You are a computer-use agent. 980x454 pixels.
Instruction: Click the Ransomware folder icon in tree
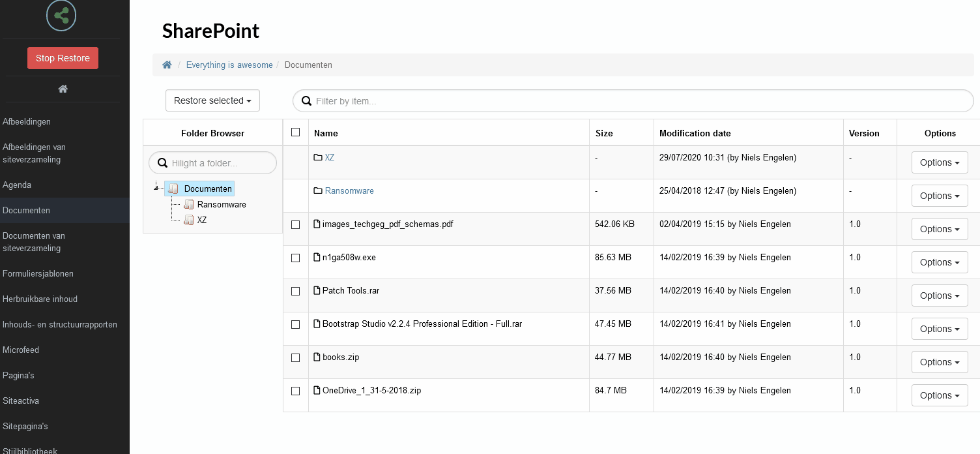coord(188,204)
